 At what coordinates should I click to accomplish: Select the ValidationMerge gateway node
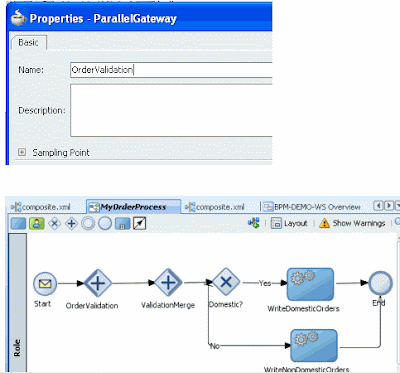168,283
